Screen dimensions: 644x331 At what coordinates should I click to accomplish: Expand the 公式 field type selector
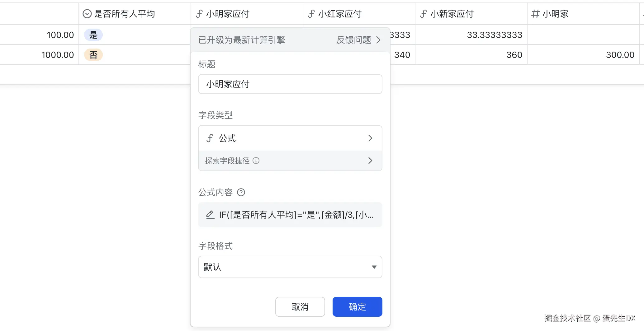pos(290,138)
